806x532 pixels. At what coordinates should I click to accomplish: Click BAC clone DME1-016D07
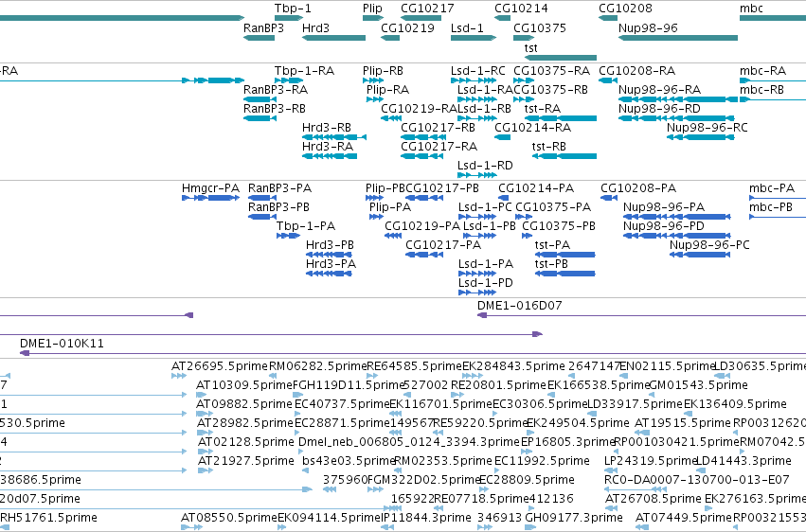pyautogui.click(x=641, y=315)
